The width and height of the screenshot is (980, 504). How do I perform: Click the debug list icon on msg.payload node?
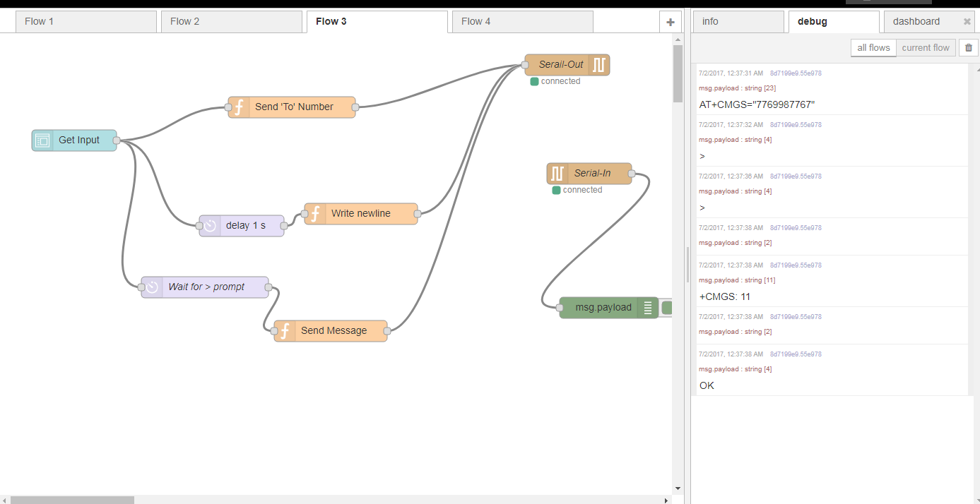(648, 308)
